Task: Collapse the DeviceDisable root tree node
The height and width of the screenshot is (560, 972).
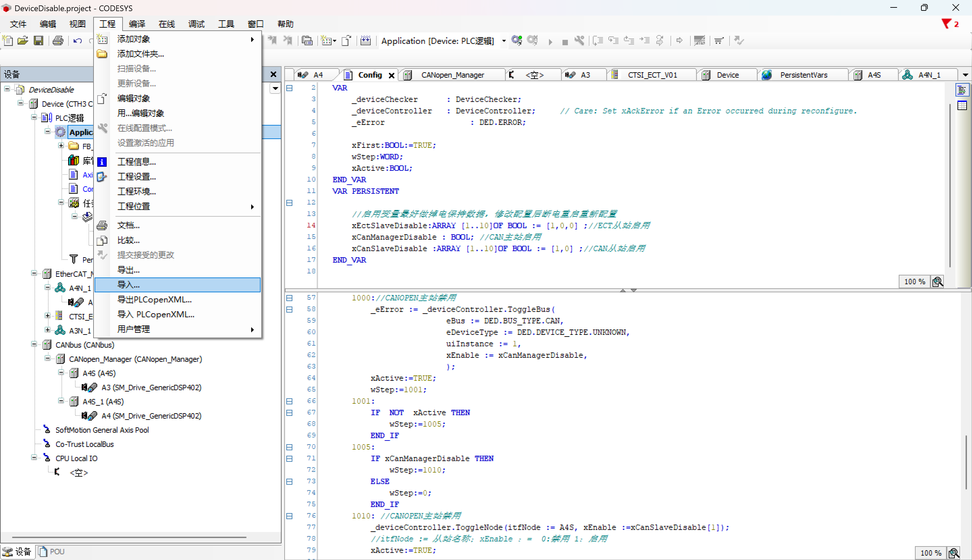Action: click(x=7, y=89)
